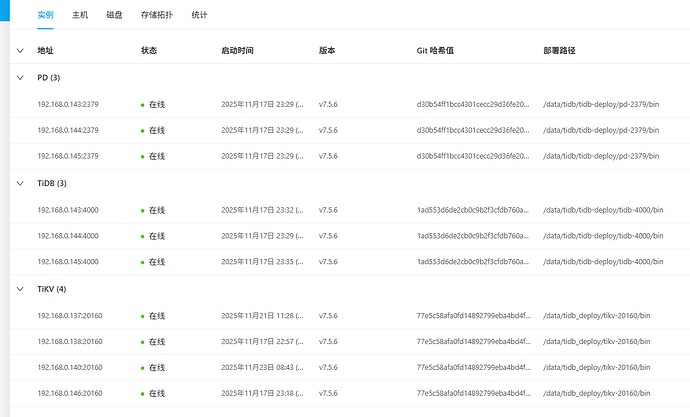The height and width of the screenshot is (417, 690).
Task: Select address 192.168.0.140:20160
Action: click(70, 367)
